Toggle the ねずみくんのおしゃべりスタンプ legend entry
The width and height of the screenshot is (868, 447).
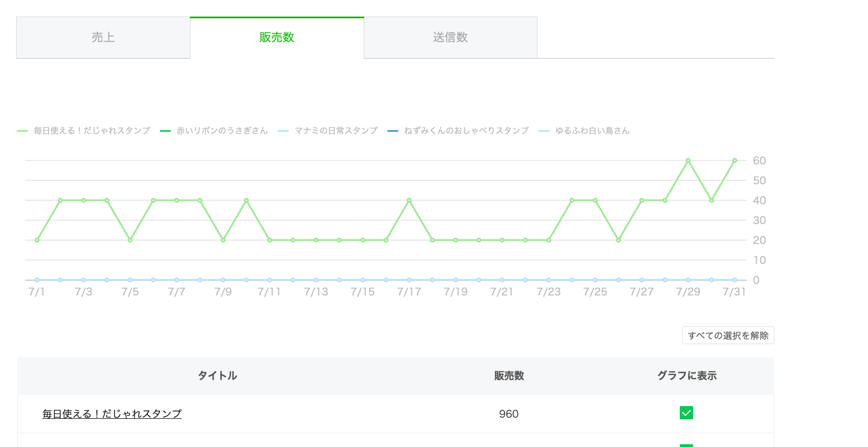pos(458,131)
